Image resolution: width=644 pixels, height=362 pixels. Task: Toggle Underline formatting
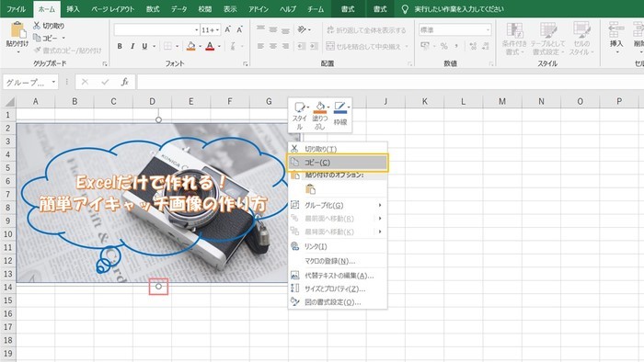tap(144, 46)
